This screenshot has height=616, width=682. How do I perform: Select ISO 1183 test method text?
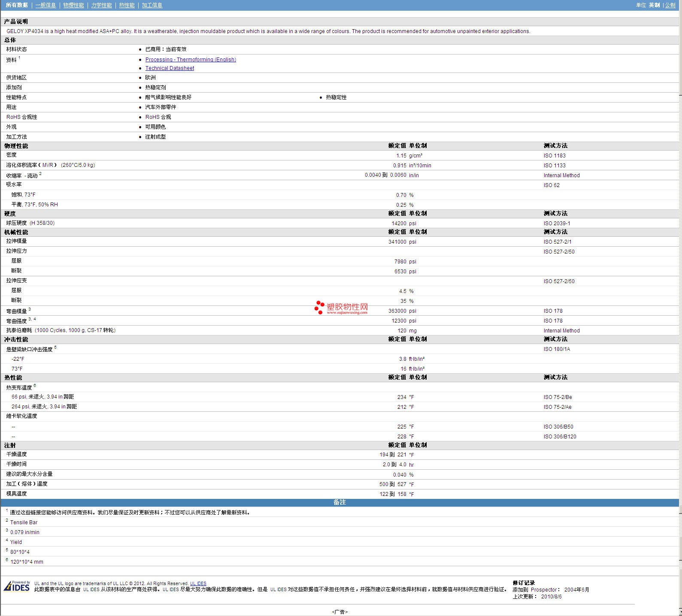click(555, 156)
